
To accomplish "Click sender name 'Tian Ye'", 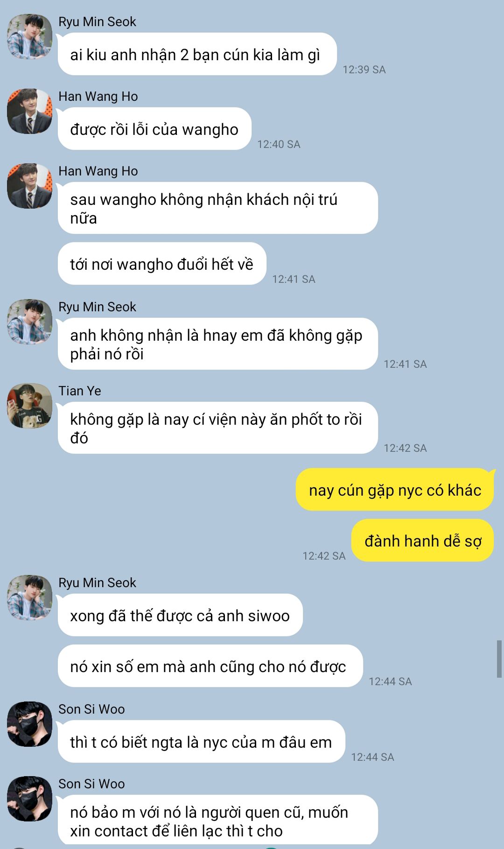I will [80, 391].
